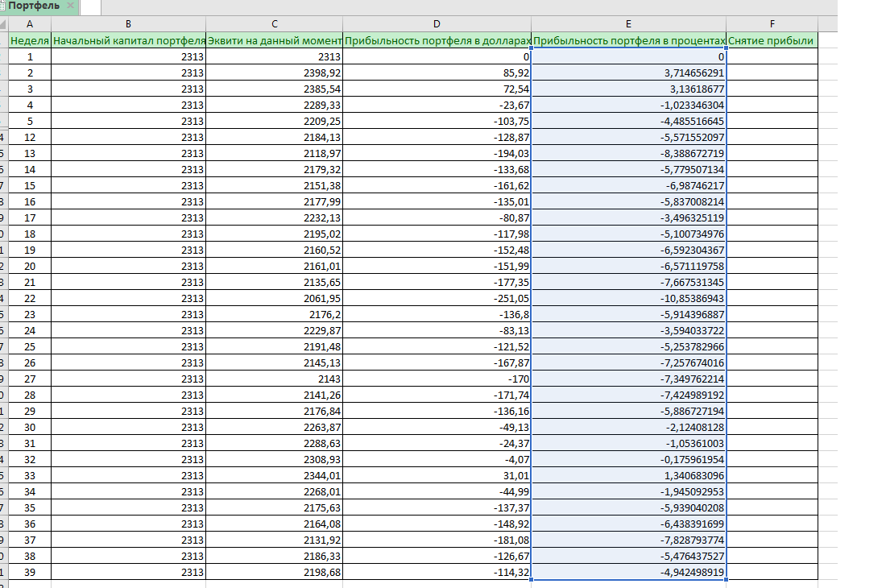Select the Прибыльность портфеля в долларах header

tap(437, 40)
